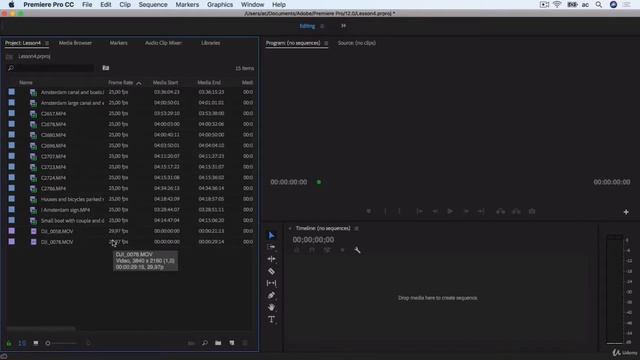Open the Program monitor Button Editor plus
The image size is (640, 360).
[x=626, y=212]
